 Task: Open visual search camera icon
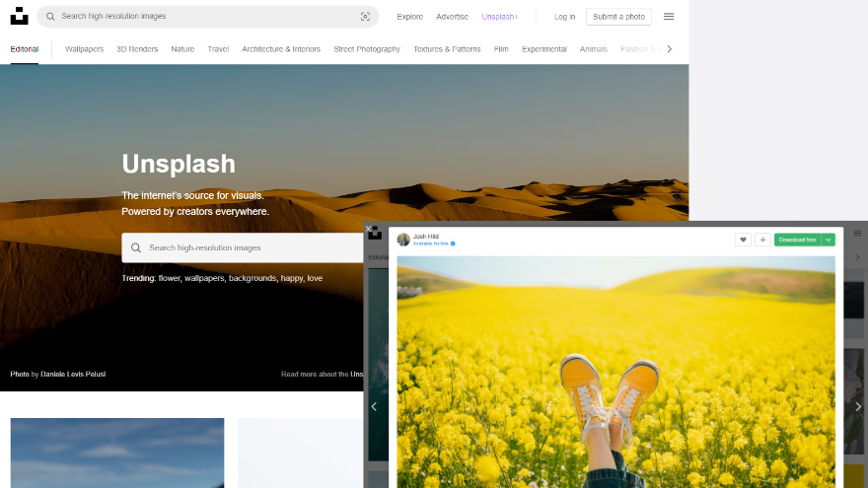click(x=365, y=17)
